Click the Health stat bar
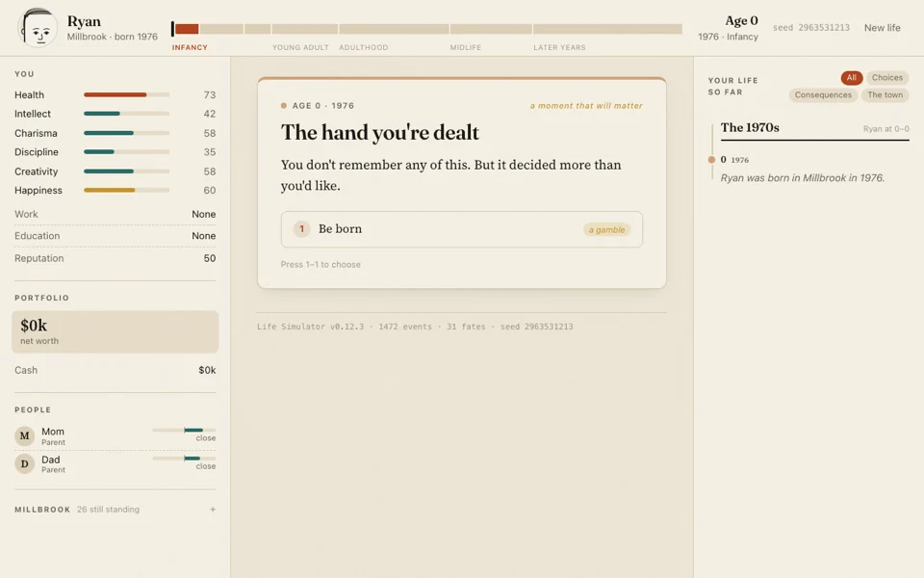Screen dimensions: 924x578 tap(126, 94)
